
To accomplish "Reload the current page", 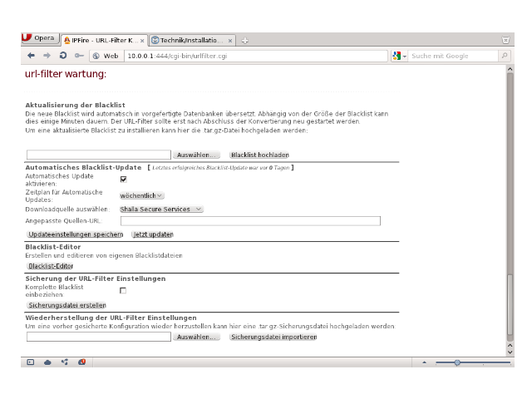I will click(63, 56).
